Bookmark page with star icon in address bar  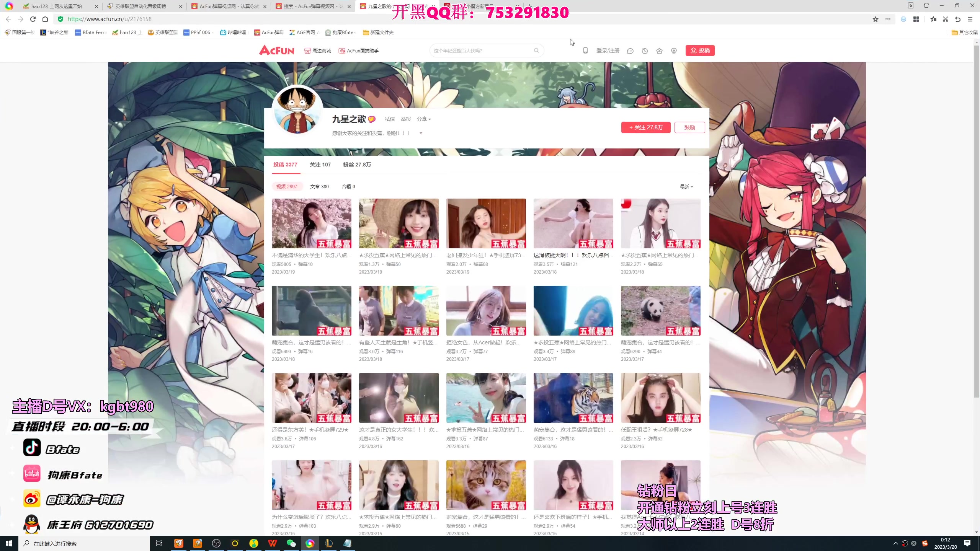[875, 19]
